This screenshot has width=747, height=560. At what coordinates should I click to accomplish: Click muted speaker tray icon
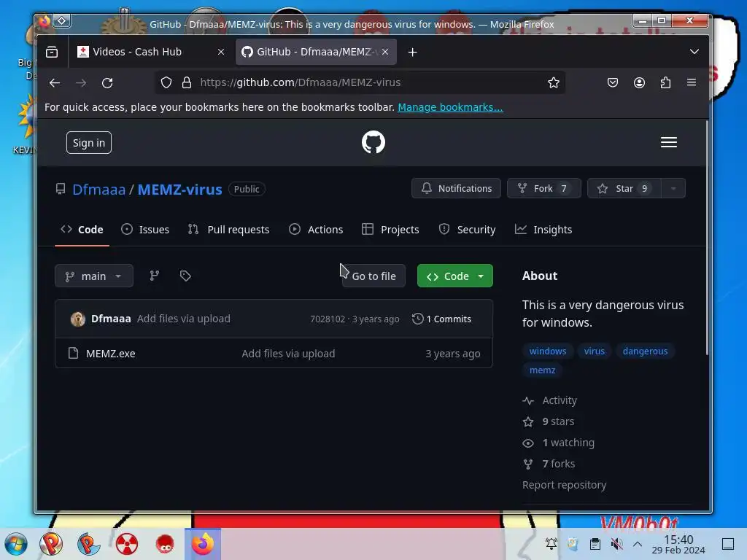point(617,544)
